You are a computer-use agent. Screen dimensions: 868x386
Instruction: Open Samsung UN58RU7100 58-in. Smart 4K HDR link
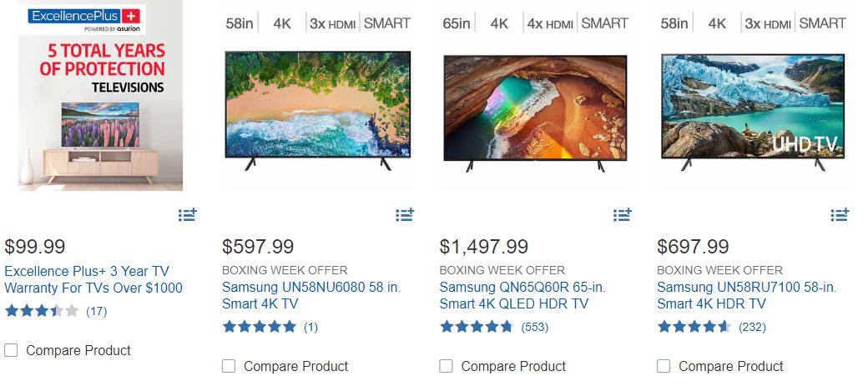point(747,295)
